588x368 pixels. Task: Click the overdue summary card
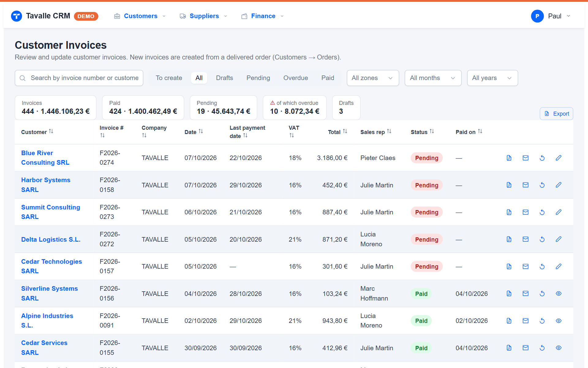[295, 108]
